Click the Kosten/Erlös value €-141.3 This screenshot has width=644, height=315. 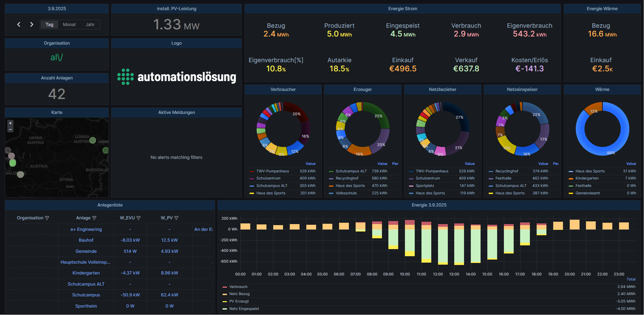click(530, 69)
